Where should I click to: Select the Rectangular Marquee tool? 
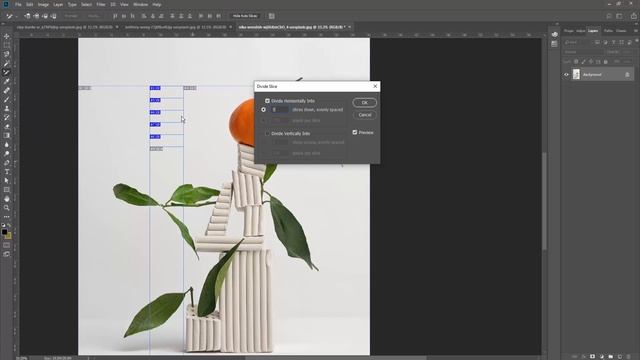click(7, 45)
